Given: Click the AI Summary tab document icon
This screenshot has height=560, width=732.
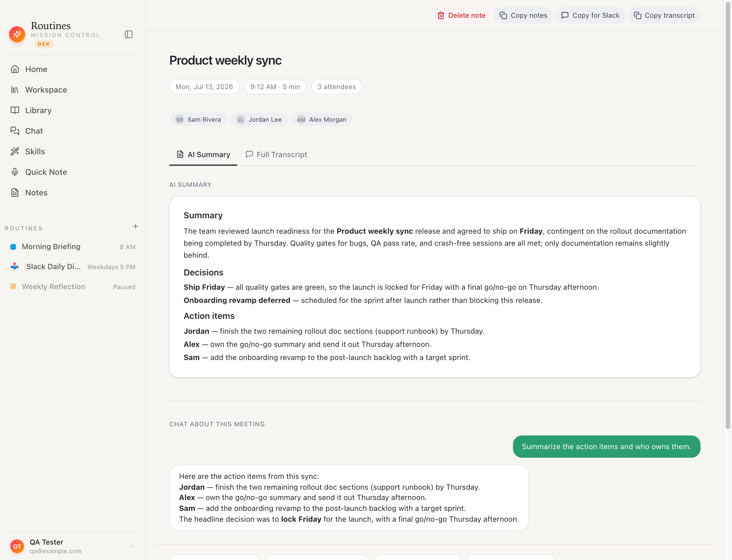Looking at the screenshot, I should pyautogui.click(x=180, y=154).
